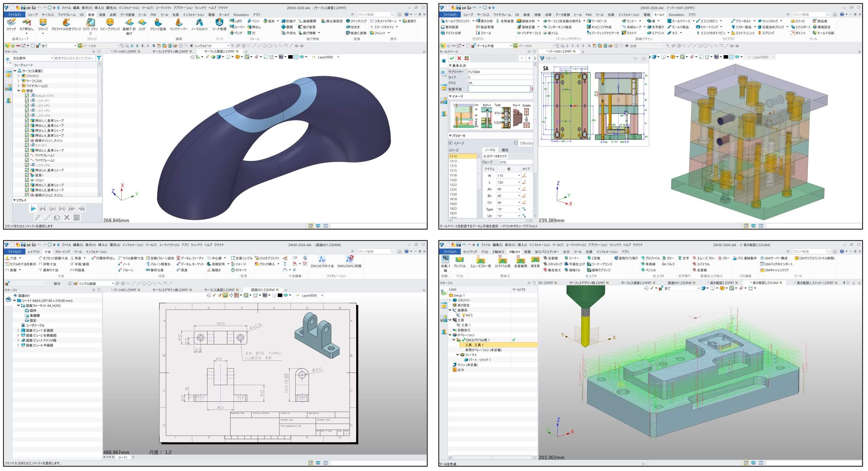
Task: Click the 入力データをクリア button
Action: [x=495, y=156]
